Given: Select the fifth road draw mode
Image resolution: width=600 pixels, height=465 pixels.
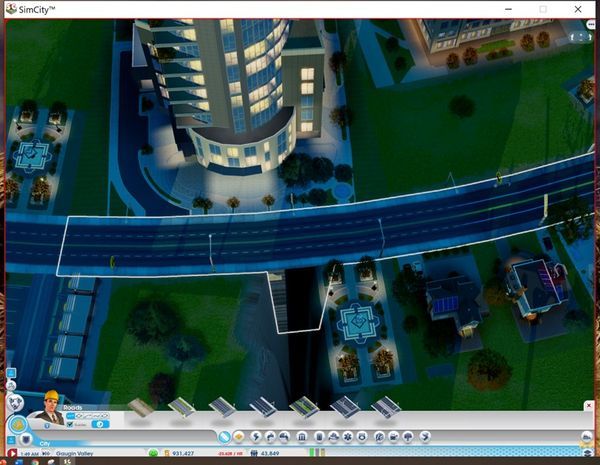Looking at the screenshot, I should click(x=105, y=416).
